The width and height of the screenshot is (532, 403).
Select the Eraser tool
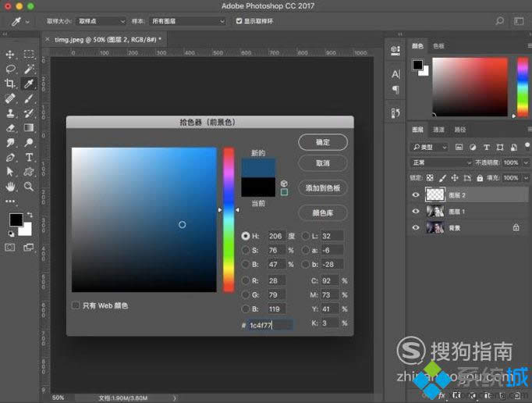tap(10, 128)
